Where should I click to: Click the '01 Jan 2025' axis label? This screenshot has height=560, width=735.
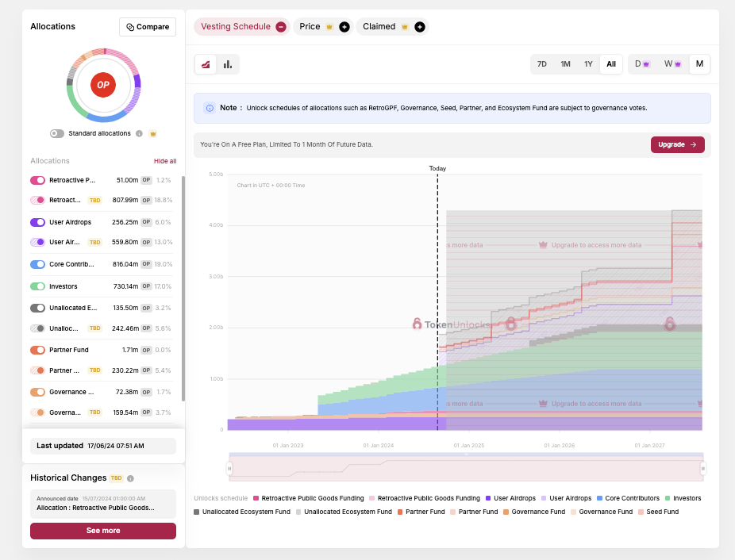click(469, 445)
